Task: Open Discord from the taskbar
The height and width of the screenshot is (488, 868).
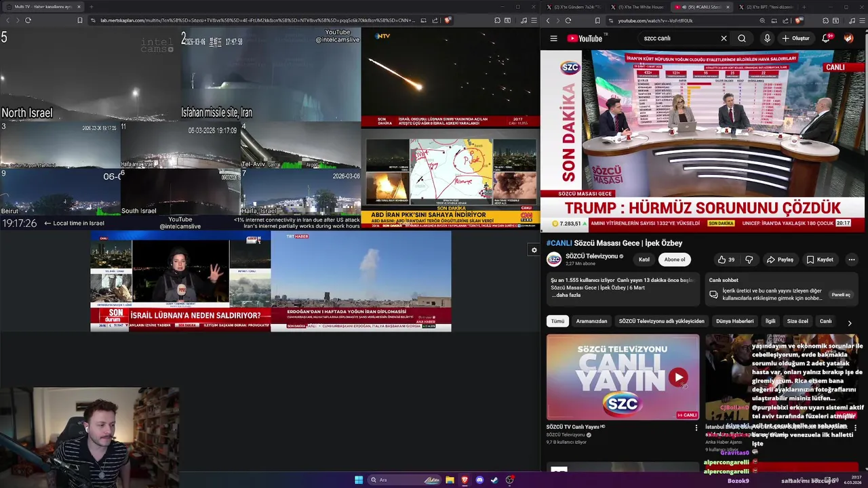Action: point(479,480)
